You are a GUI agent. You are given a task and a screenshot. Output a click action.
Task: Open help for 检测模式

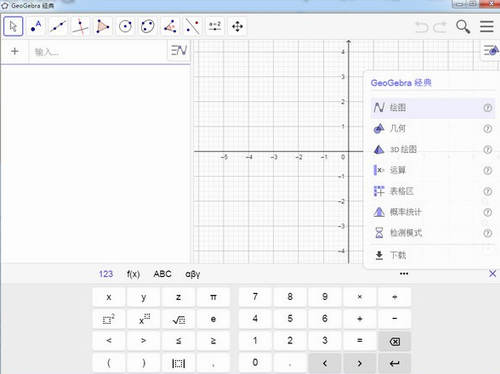pyautogui.click(x=487, y=233)
